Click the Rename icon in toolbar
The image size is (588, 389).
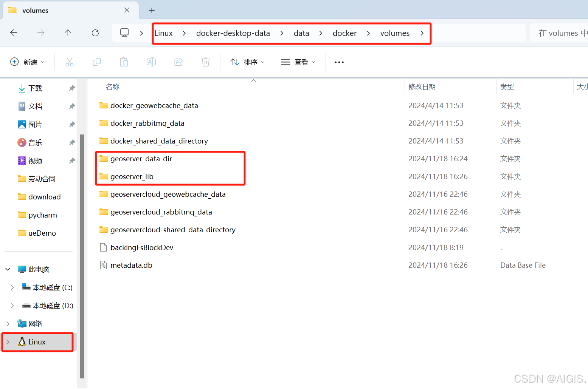click(x=151, y=62)
